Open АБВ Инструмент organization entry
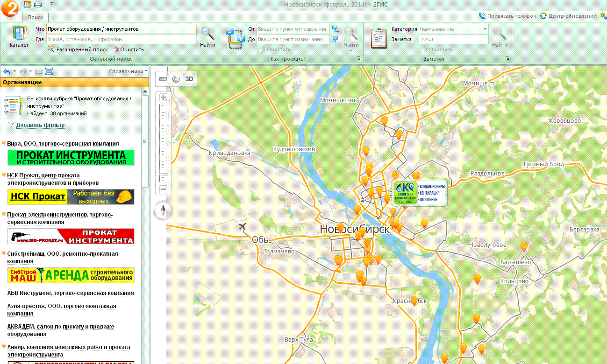 (x=71, y=293)
